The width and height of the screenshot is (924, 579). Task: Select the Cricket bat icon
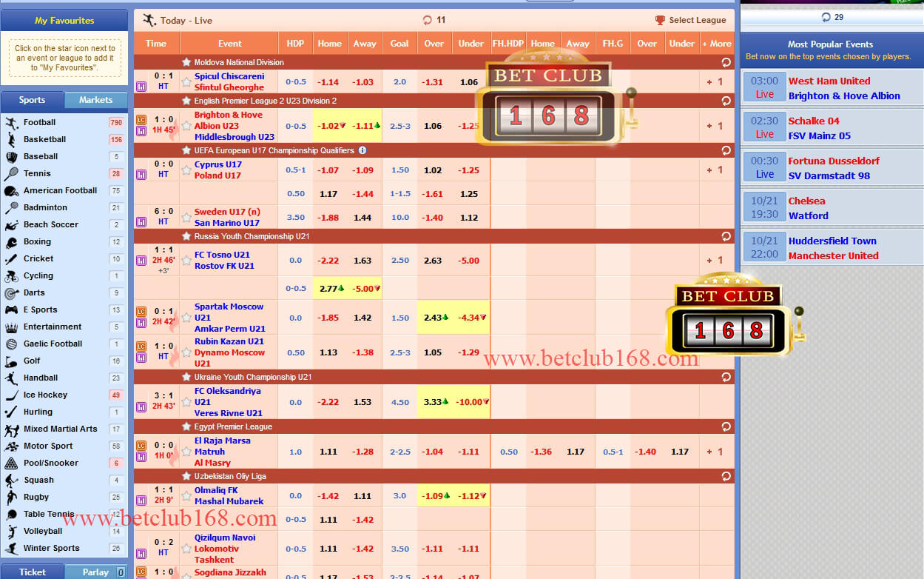11,258
